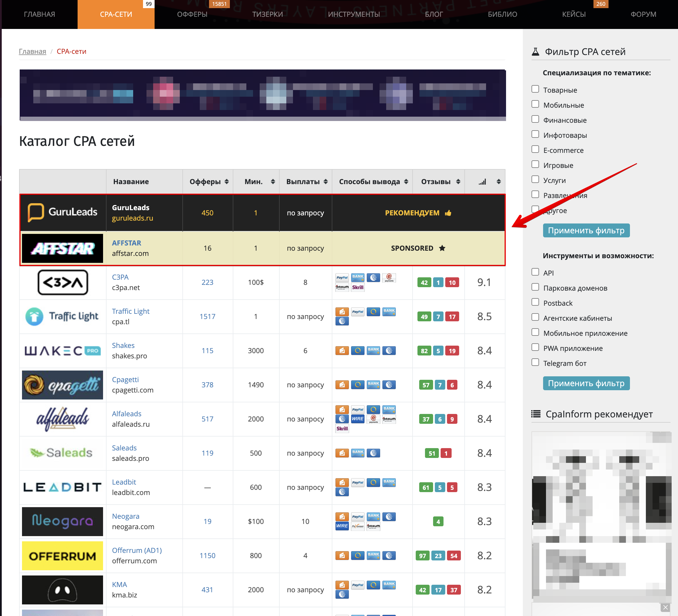Viewport: 678px width, 616px height.
Task: Open the Leadbit logo
Action: (63, 487)
